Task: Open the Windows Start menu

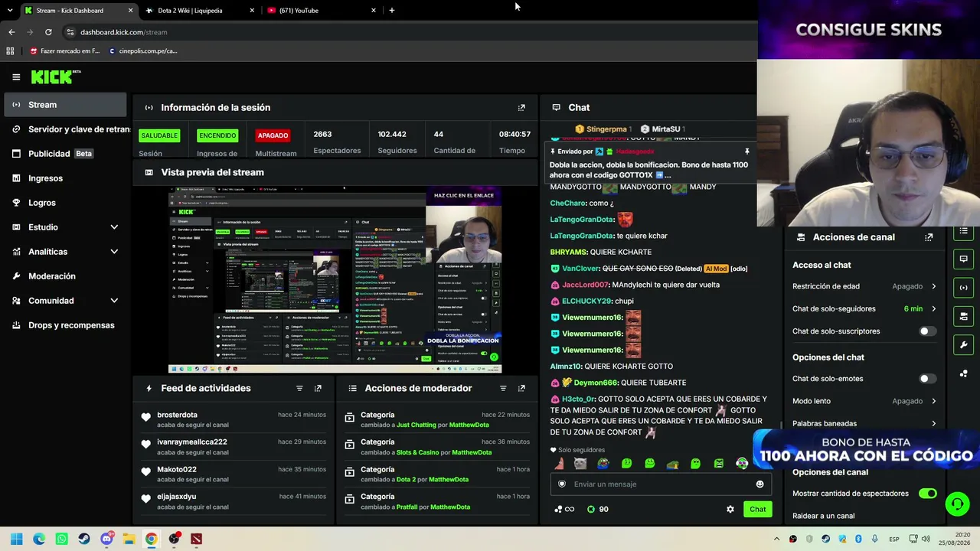Action: (17, 539)
